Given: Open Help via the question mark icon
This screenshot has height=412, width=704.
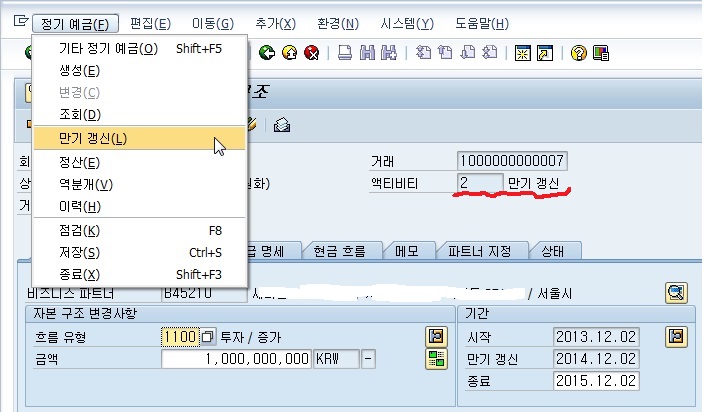Looking at the screenshot, I should click(578, 54).
